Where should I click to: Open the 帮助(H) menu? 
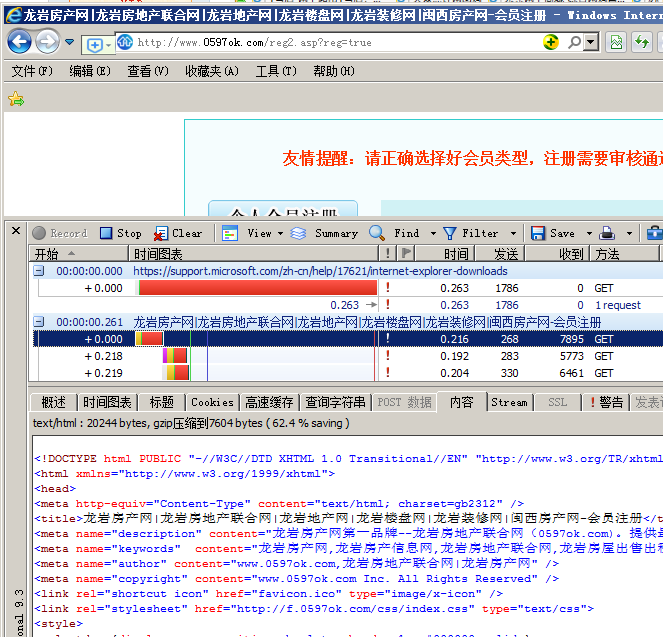click(x=334, y=71)
